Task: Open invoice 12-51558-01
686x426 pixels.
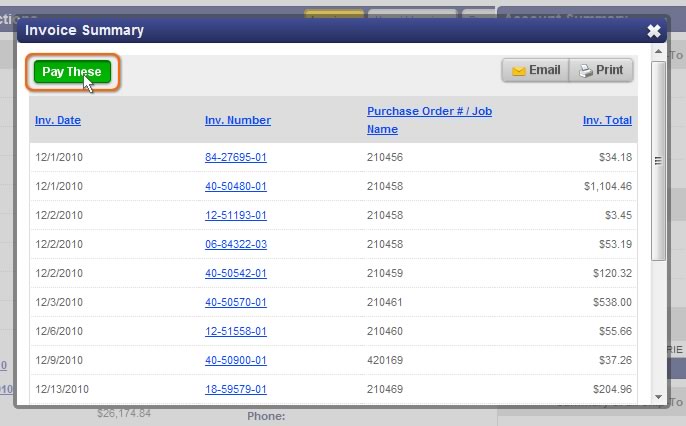Action: (x=236, y=331)
